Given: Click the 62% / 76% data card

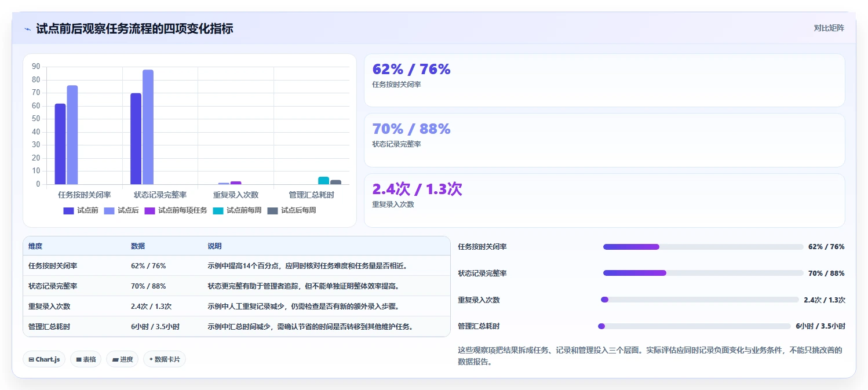Looking at the screenshot, I should pos(604,81).
